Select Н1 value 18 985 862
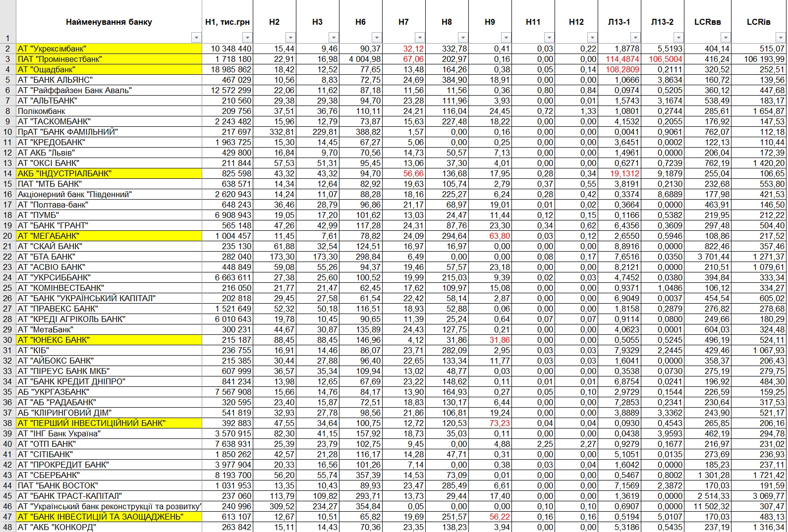 [228, 69]
